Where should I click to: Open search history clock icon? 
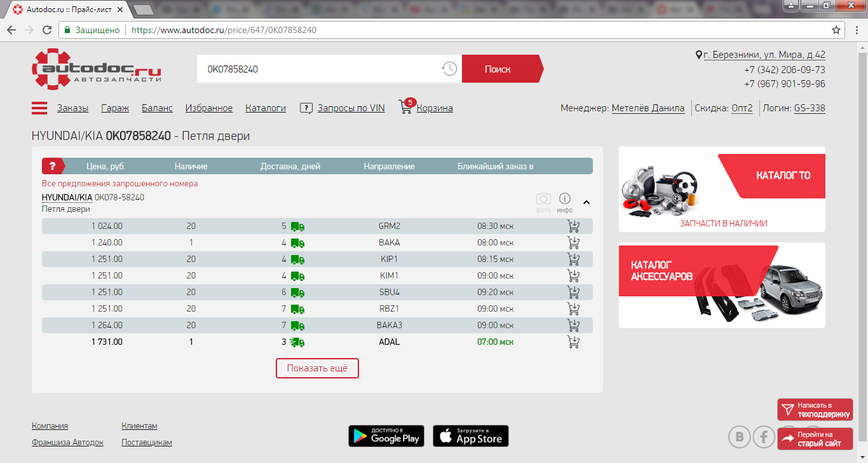[x=449, y=69]
